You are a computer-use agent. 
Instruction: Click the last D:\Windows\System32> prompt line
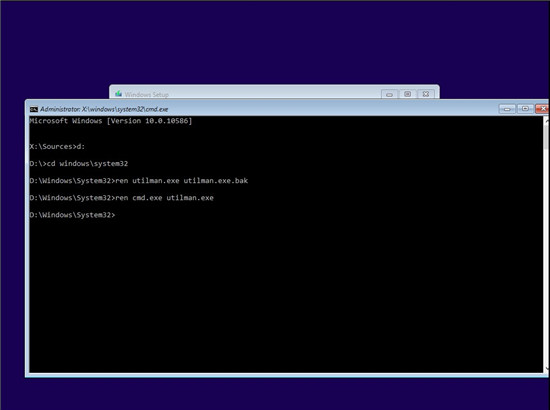(72, 215)
